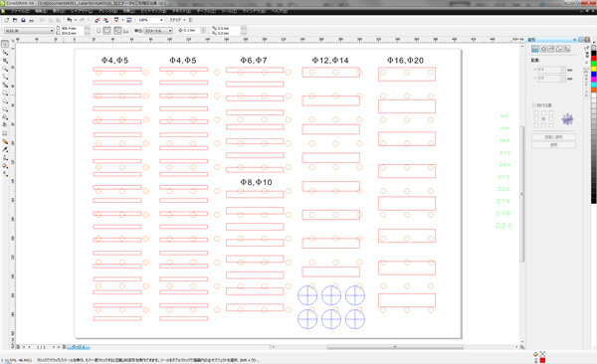
Task: Click the Save icon
Action: click(23, 20)
